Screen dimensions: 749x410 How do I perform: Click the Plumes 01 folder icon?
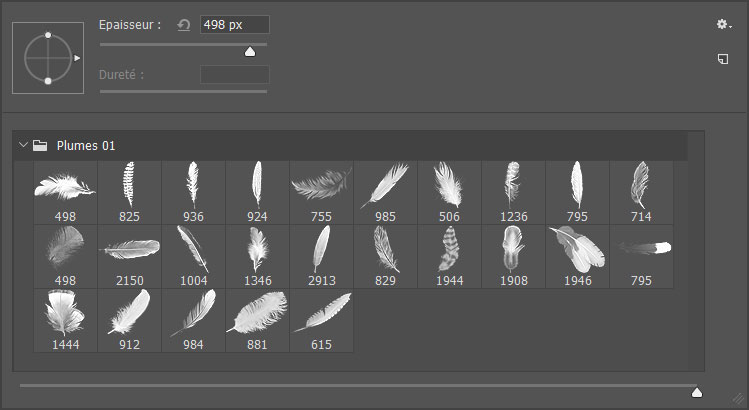pos(40,146)
